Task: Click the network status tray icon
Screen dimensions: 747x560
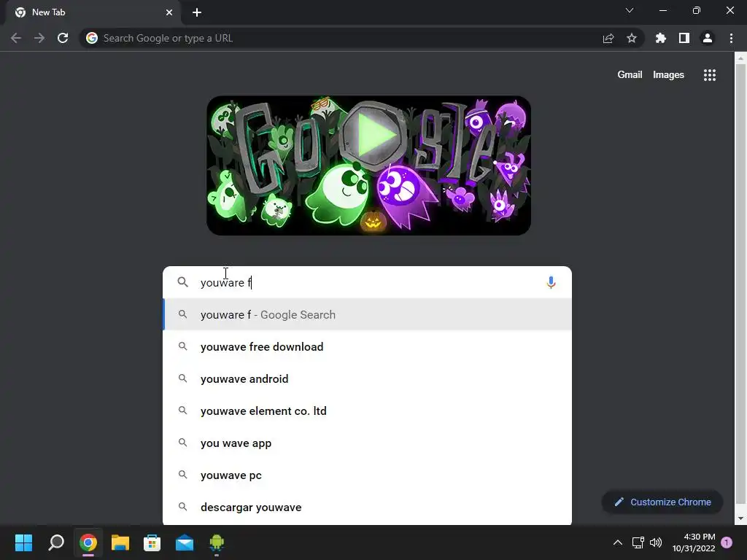Action: click(638, 542)
